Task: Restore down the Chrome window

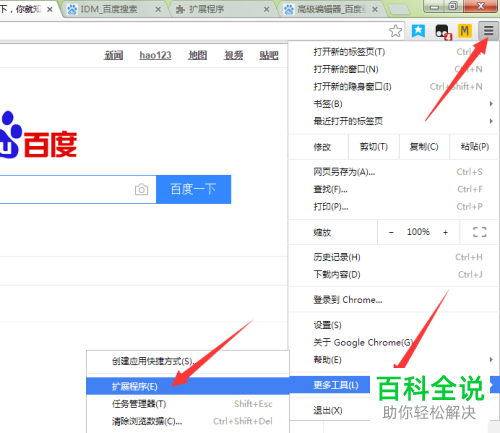Action: [x=453, y=7]
